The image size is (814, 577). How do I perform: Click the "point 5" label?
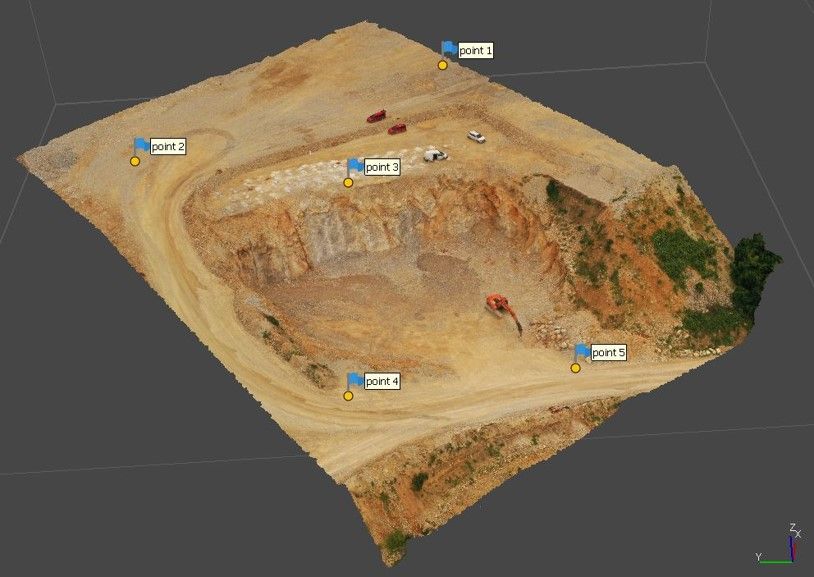coord(608,353)
